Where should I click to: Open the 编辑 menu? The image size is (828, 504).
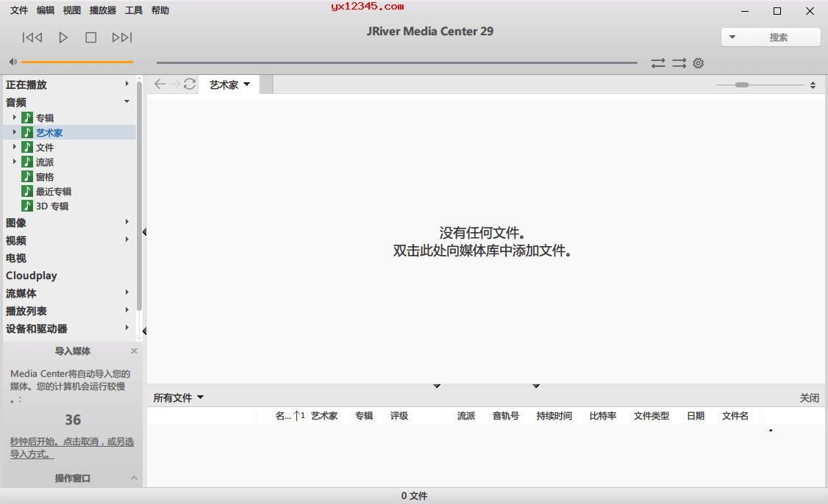click(x=46, y=10)
